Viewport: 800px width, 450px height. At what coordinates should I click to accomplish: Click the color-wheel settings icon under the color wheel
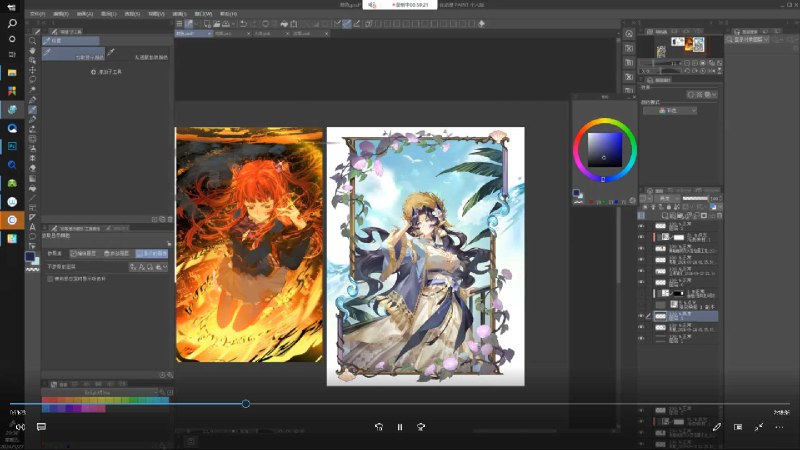633,201
